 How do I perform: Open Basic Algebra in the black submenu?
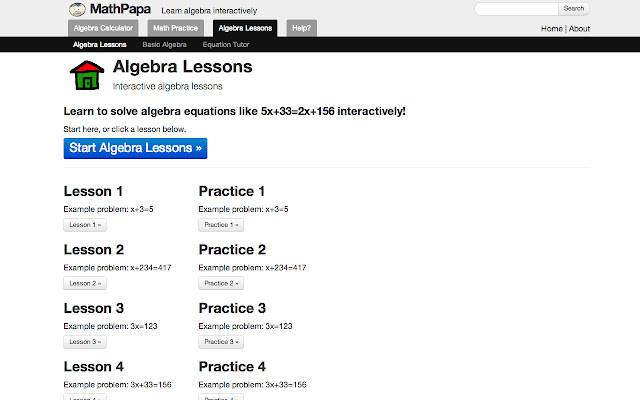tap(165, 45)
